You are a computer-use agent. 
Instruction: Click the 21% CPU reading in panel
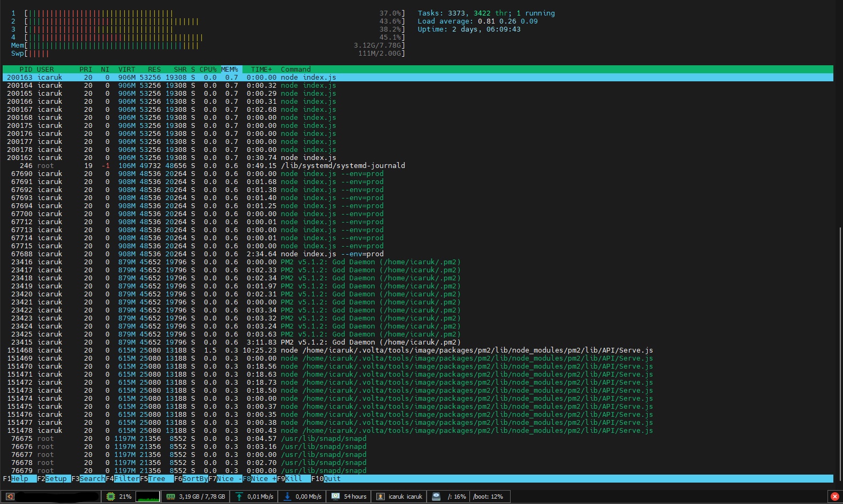click(125, 497)
